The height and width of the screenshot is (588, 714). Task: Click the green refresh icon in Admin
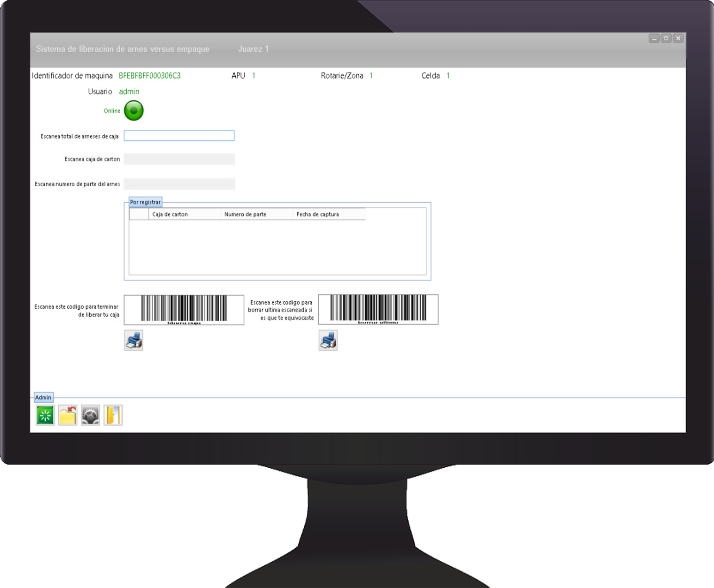[45, 415]
